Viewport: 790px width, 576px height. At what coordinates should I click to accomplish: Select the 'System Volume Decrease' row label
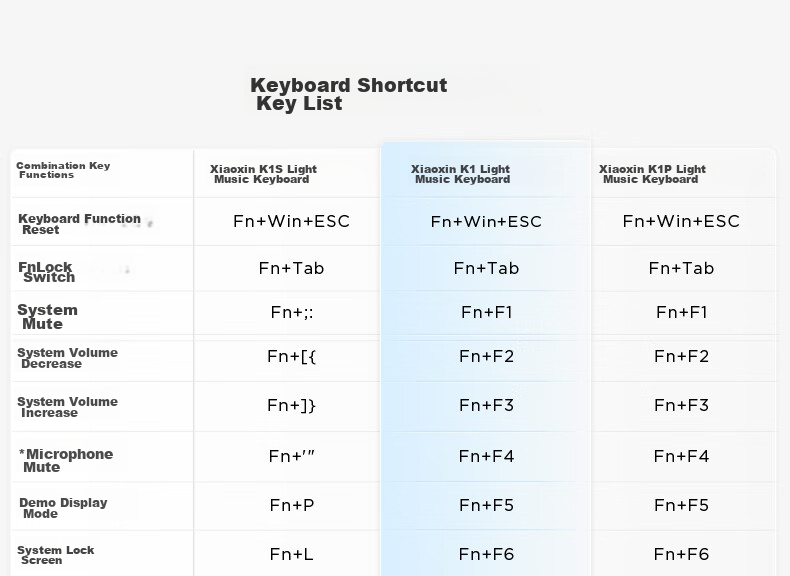tap(68, 358)
